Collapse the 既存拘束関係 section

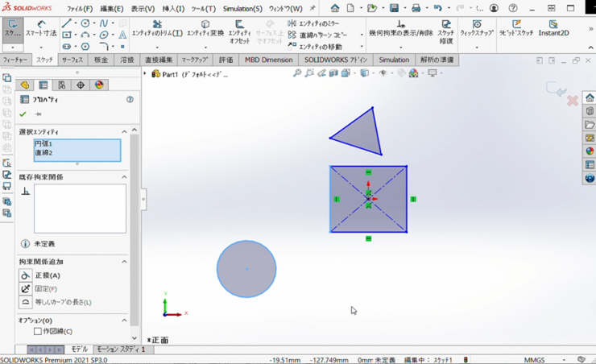coord(124,177)
